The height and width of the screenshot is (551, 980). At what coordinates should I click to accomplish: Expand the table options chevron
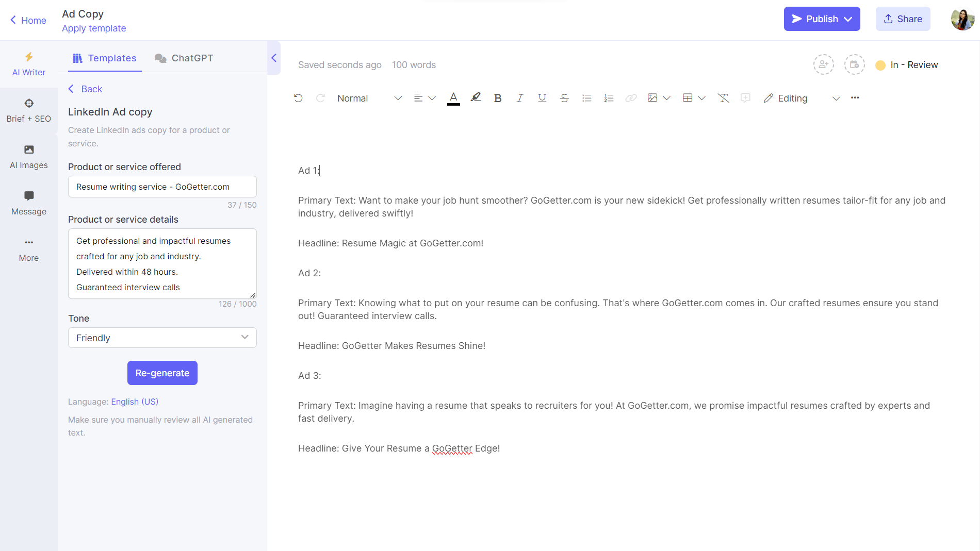[x=701, y=98]
